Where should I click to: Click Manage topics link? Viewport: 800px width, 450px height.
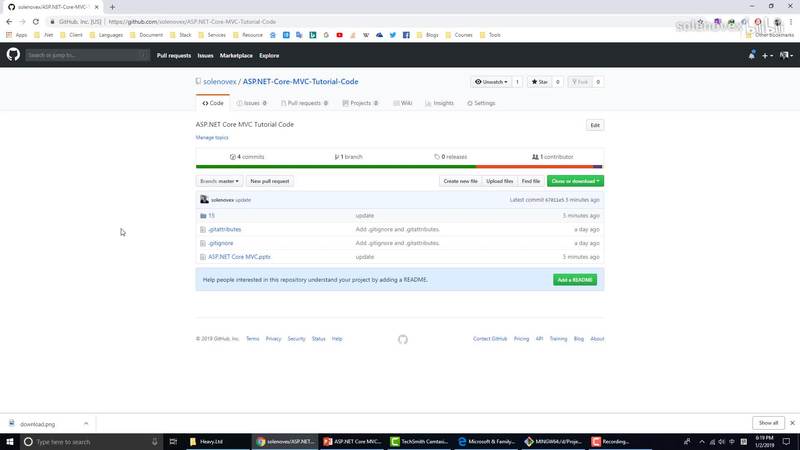(212, 137)
